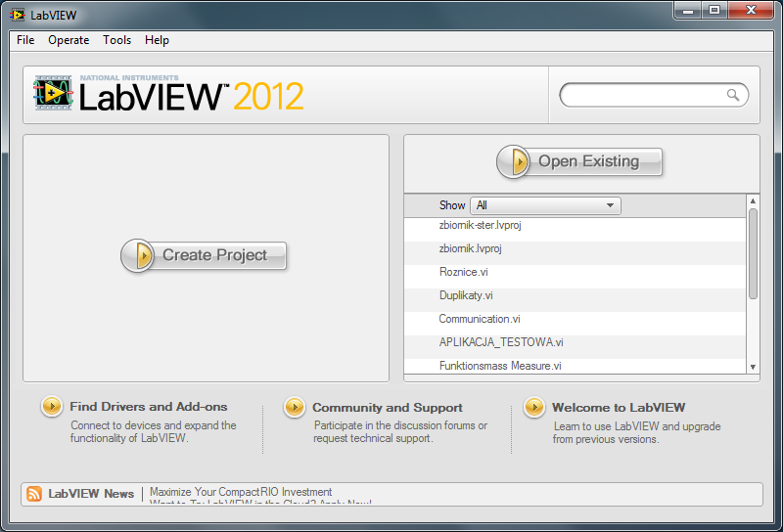Open the Tools menu
The height and width of the screenshot is (532, 783).
[x=116, y=40]
